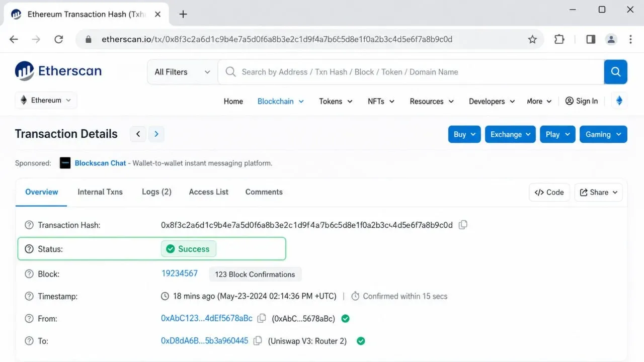Reload the page
This screenshot has height=362, width=644.
pos(58,39)
